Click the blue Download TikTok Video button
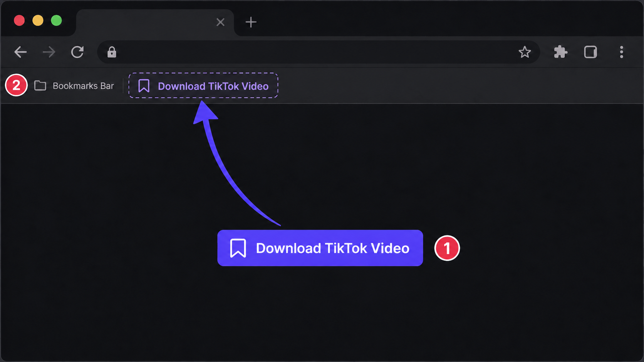This screenshot has height=362, width=644. click(x=320, y=248)
